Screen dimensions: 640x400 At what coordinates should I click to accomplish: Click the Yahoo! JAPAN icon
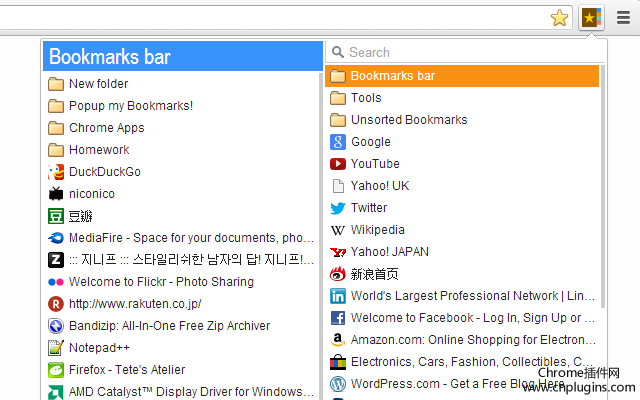click(x=338, y=252)
